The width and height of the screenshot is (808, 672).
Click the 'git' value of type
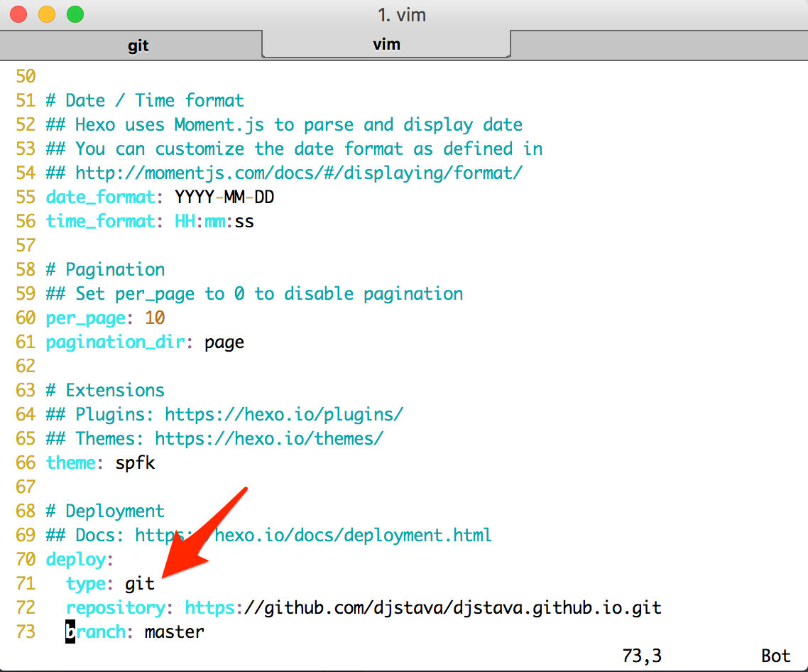(140, 584)
